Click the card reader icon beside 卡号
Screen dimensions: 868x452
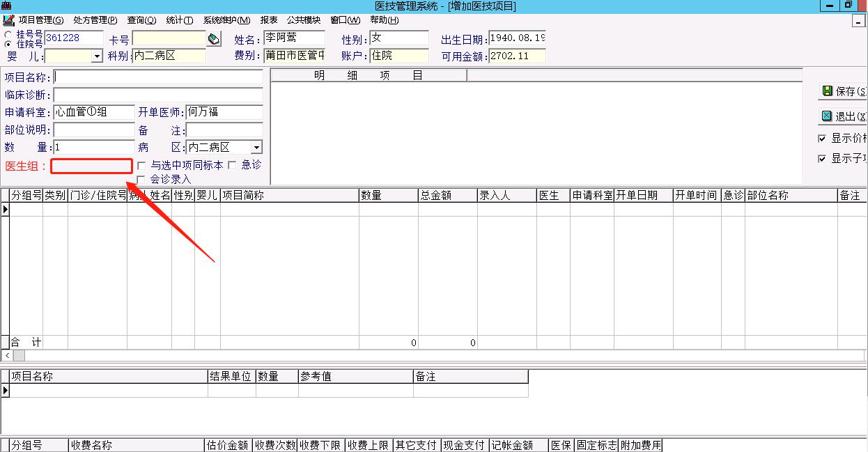(x=214, y=39)
